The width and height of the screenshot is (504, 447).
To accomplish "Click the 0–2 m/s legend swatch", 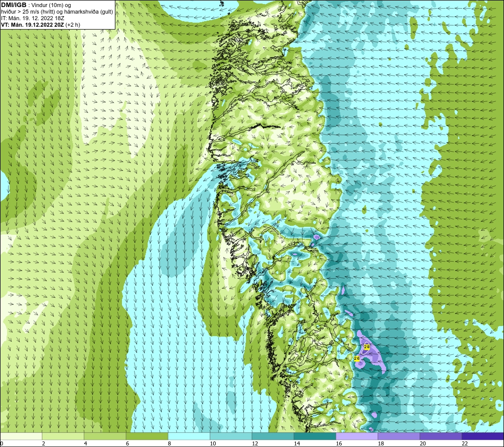I will (x=21, y=436).
